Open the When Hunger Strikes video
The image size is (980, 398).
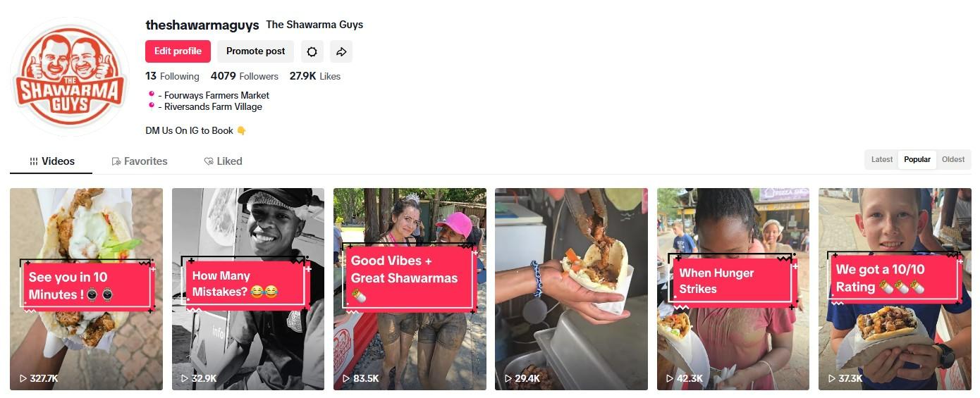coord(733,289)
